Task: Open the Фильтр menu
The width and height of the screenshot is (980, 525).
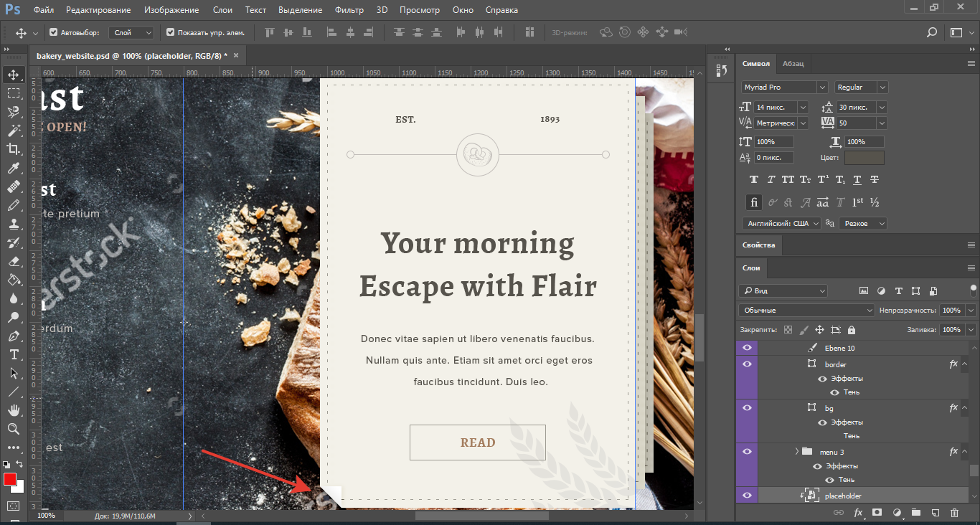Action: 349,10
